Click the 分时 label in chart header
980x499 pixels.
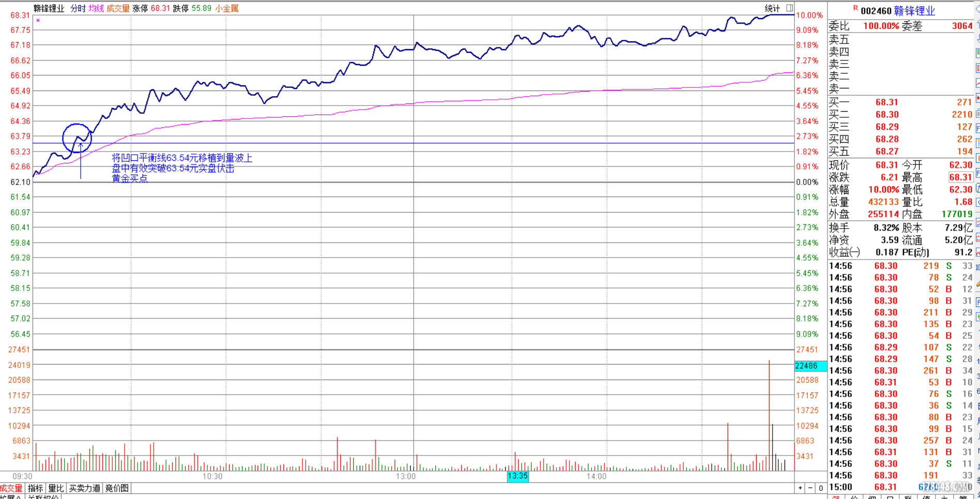coord(78,8)
